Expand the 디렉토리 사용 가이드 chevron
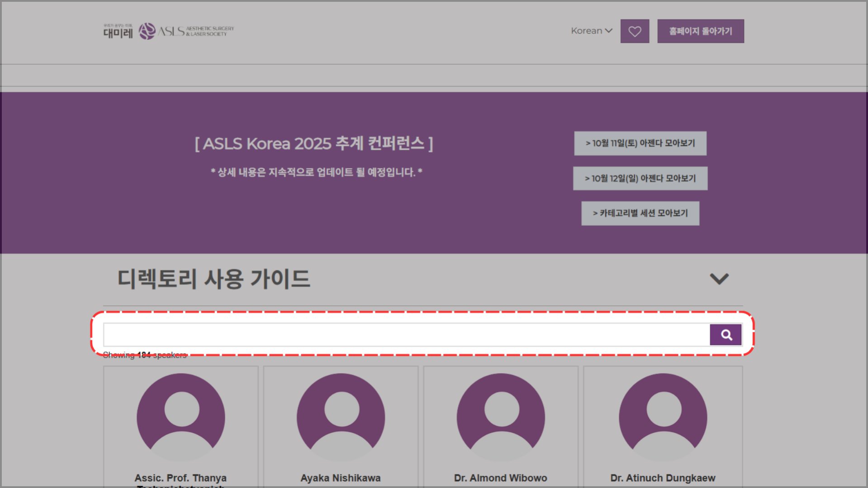This screenshot has width=868, height=488. click(x=719, y=279)
